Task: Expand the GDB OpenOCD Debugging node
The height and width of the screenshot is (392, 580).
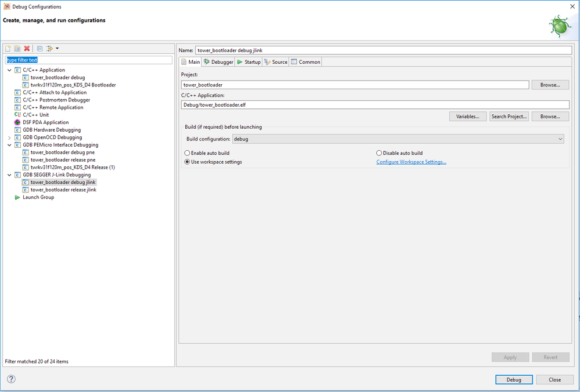Action: click(9, 137)
